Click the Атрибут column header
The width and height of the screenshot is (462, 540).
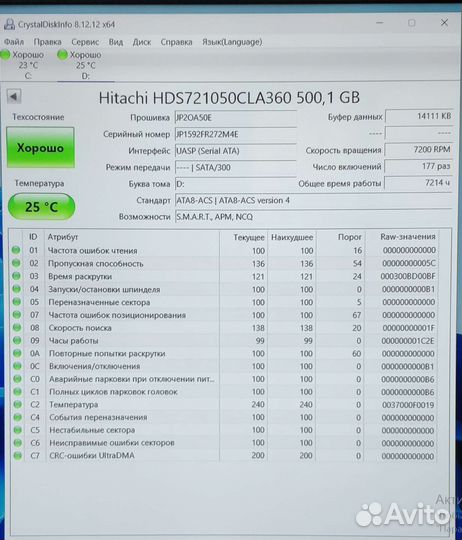(x=63, y=237)
